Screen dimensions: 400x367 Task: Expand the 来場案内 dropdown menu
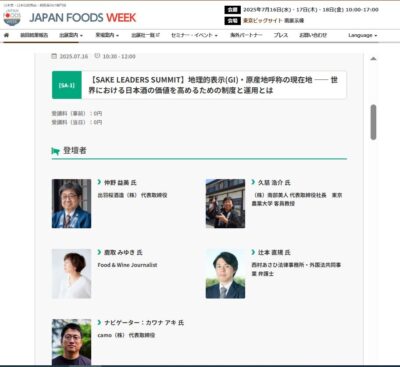click(107, 35)
